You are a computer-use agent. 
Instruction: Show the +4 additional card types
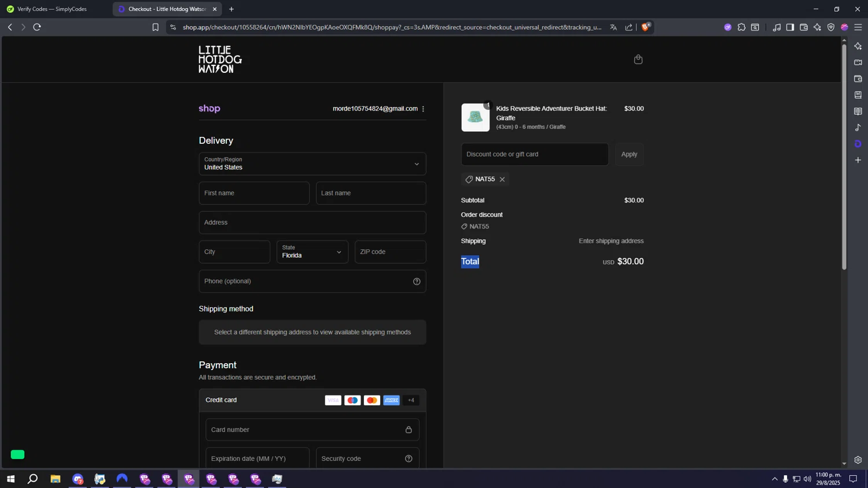[x=411, y=400]
